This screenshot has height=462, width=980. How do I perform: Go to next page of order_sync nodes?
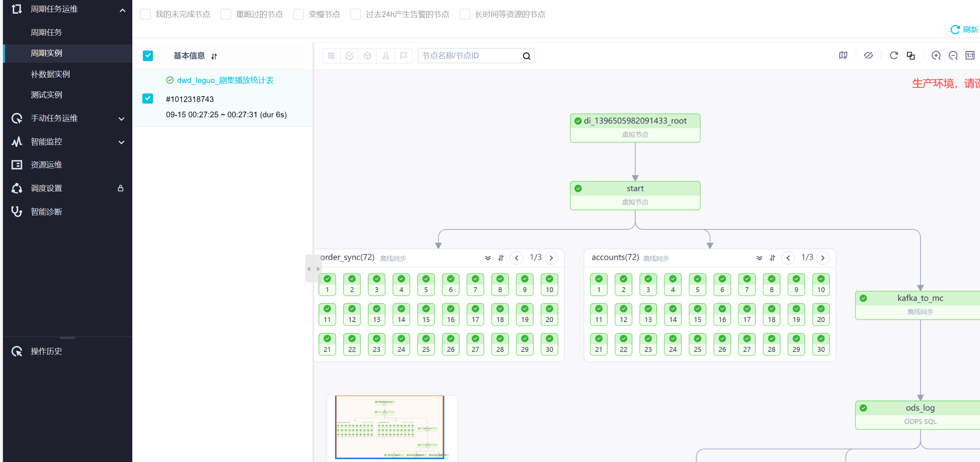(552, 258)
